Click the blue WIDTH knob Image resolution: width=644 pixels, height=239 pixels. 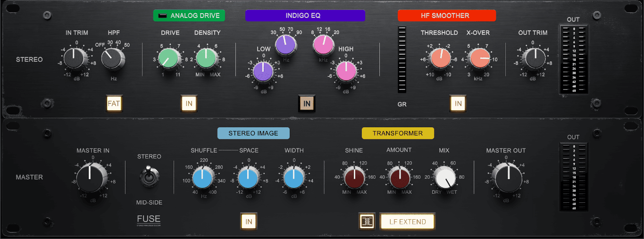[x=293, y=179]
